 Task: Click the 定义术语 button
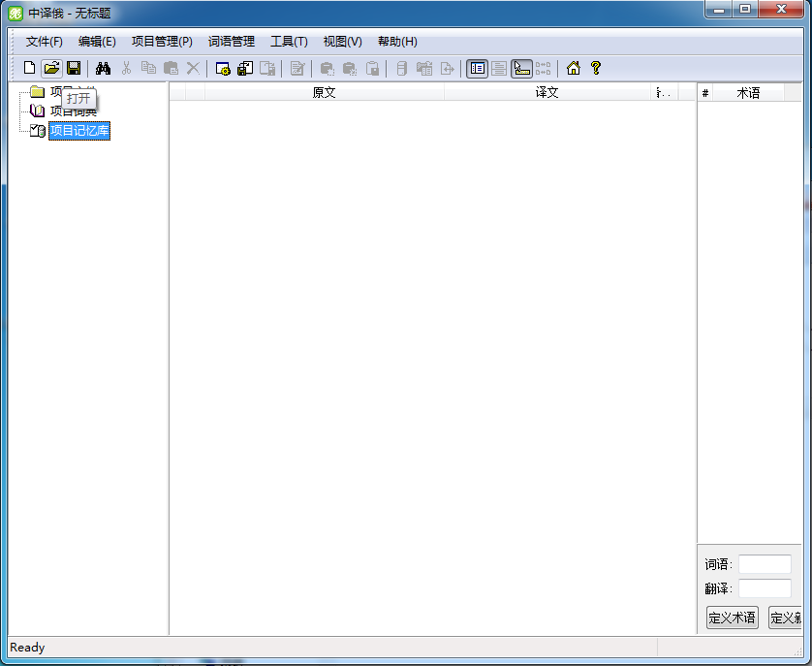click(733, 618)
